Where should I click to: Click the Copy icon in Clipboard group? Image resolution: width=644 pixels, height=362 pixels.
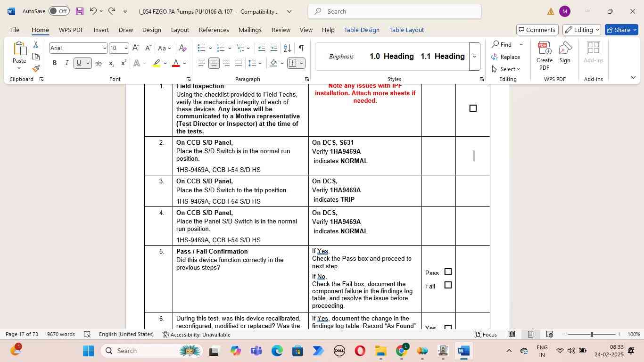[36, 57]
